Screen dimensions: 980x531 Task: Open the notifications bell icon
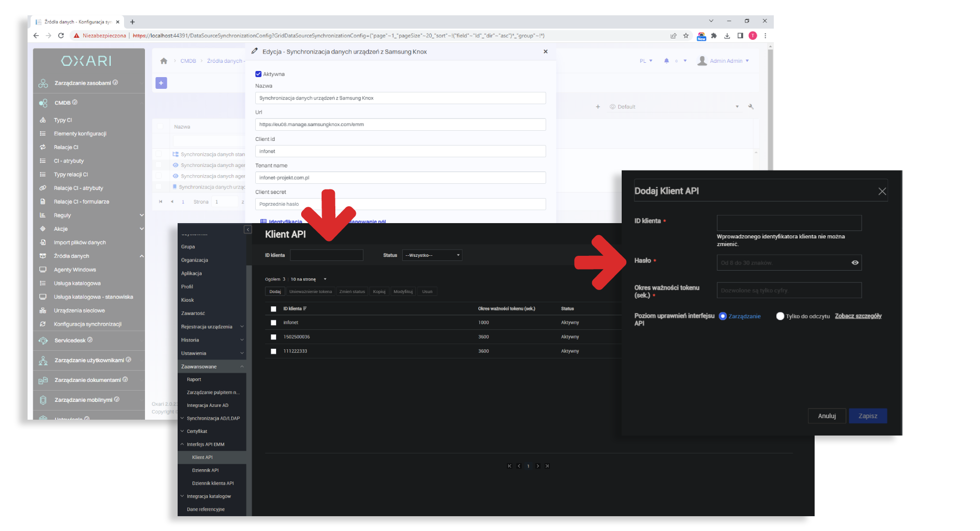coord(666,61)
